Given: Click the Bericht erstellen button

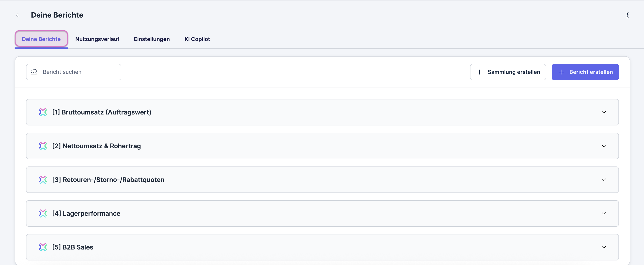Looking at the screenshot, I should click(x=585, y=72).
